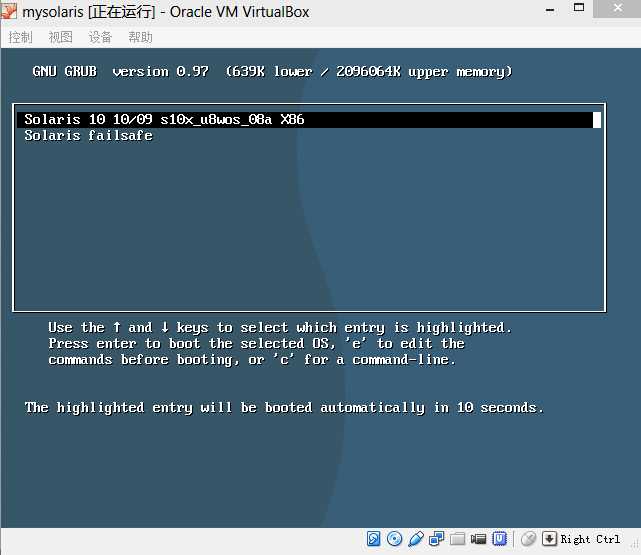Click the mysolaris window title text
The width and height of the screenshot is (641, 555).
point(166,12)
